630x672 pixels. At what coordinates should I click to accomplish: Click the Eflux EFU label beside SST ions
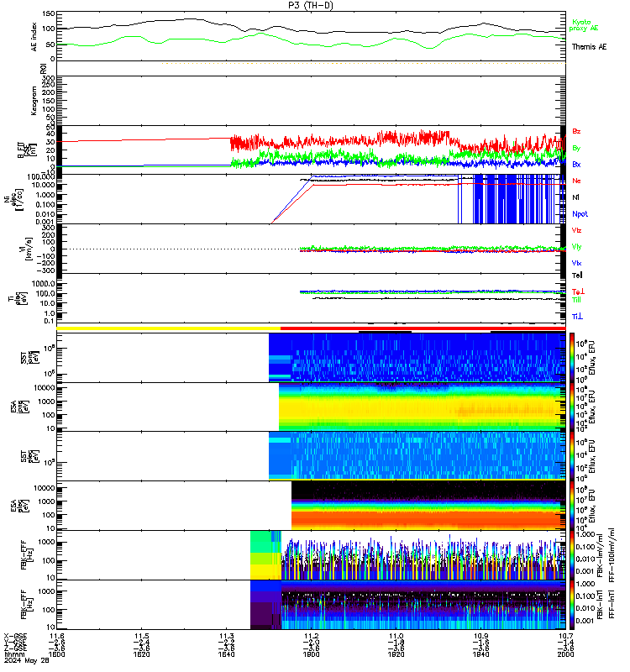pyautogui.click(x=592, y=359)
